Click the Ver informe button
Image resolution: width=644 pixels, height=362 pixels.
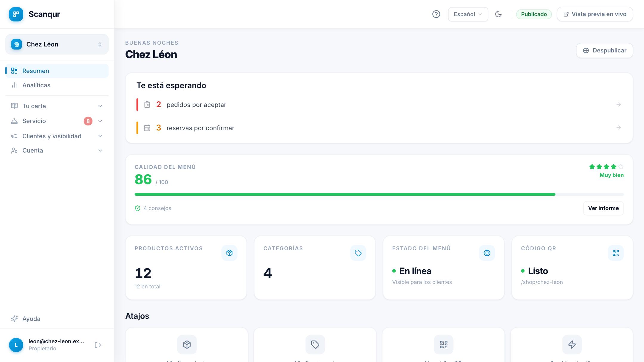(x=603, y=208)
